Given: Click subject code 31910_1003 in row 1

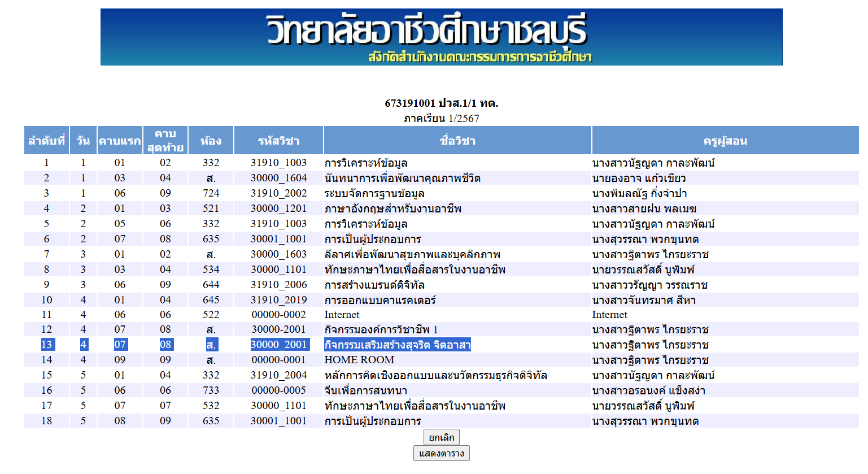Looking at the screenshot, I should (280, 162).
